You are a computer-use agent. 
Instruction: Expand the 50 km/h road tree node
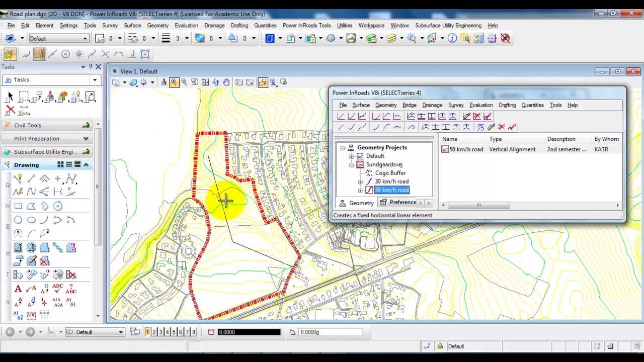(360, 191)
